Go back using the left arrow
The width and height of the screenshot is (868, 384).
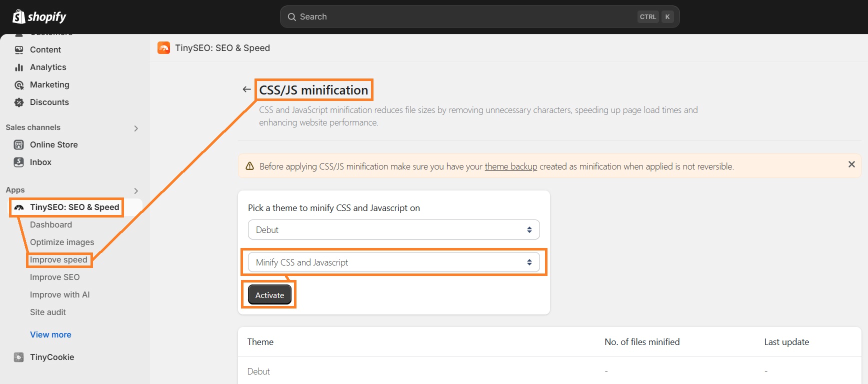pos(246,89)
